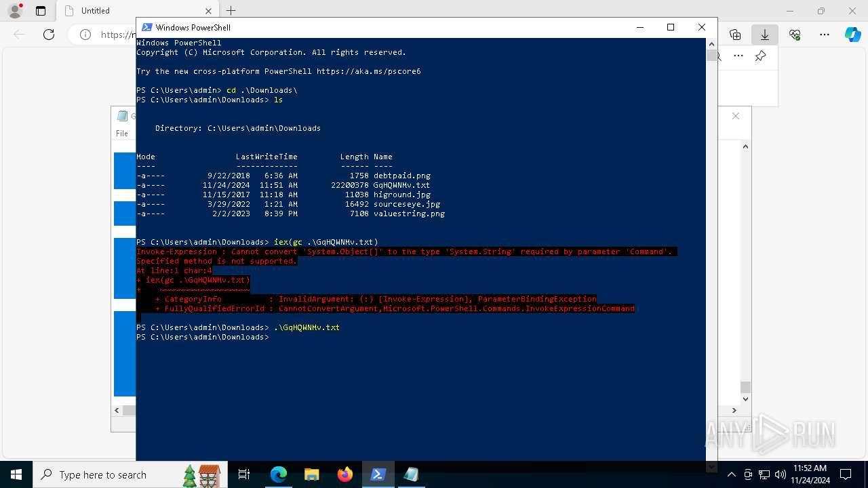Close the Edge browser window
This screenshot has height=488, width=868.
(852, 11)
